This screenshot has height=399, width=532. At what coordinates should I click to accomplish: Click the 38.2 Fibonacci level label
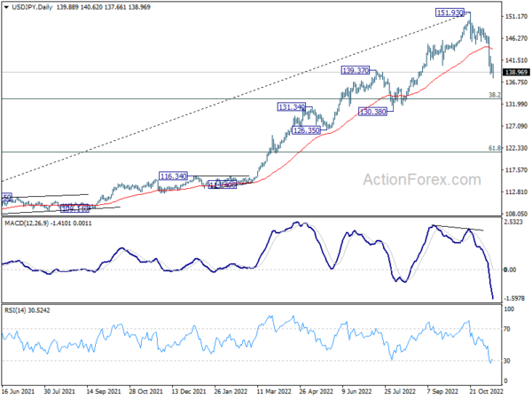click(495, 95)
